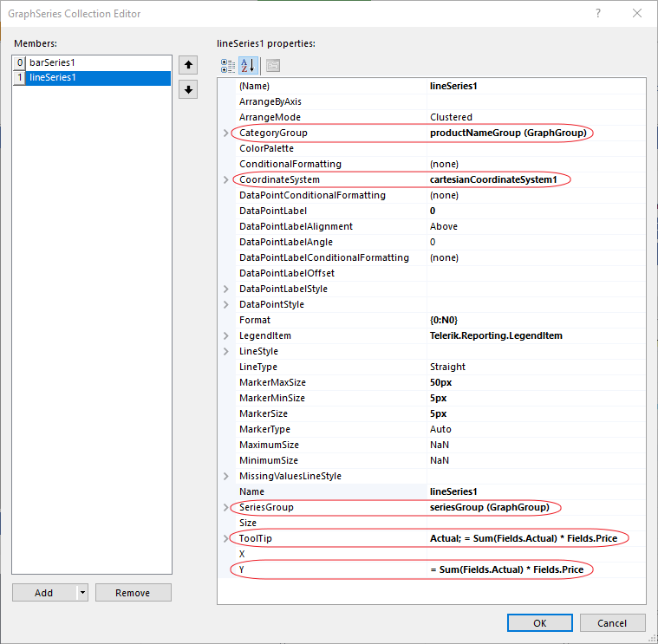Move selected member up with arrow button
Screen dimensions: 658x644
pyautogui.click(x=188, y=65)
